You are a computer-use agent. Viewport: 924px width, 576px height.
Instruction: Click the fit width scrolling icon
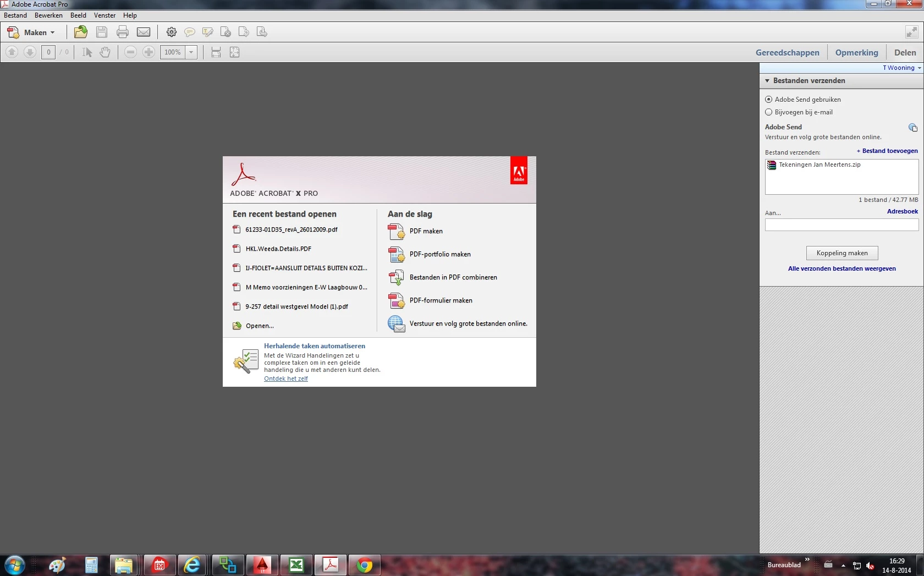tap(216, 52)
